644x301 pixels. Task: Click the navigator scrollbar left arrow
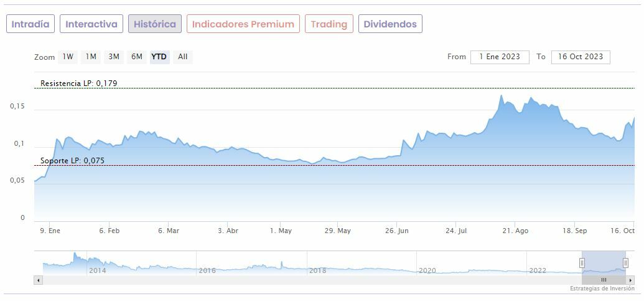pyautogui.click(x=38, y=280)
